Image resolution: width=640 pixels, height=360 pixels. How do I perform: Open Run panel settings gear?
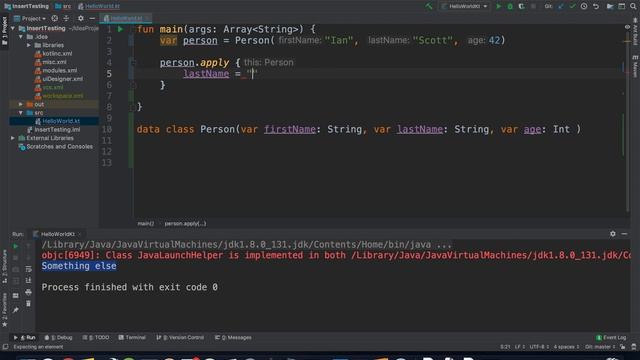coord(613,234)
